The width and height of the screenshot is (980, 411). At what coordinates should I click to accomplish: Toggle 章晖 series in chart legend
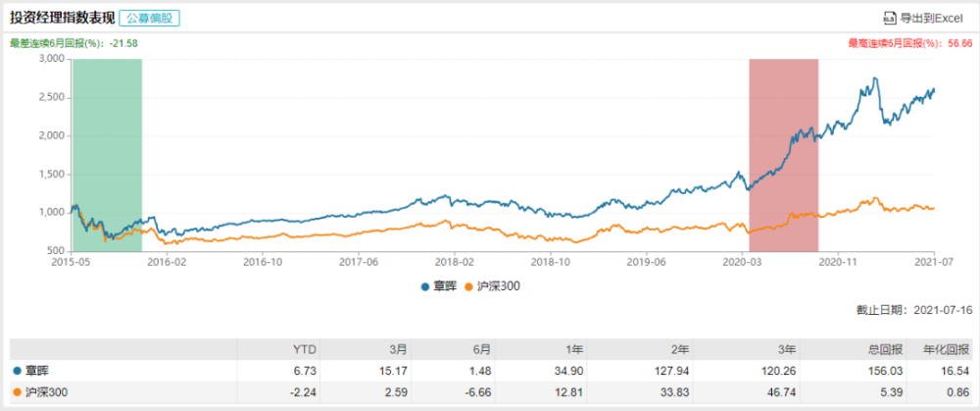click(x=438, y=286)
